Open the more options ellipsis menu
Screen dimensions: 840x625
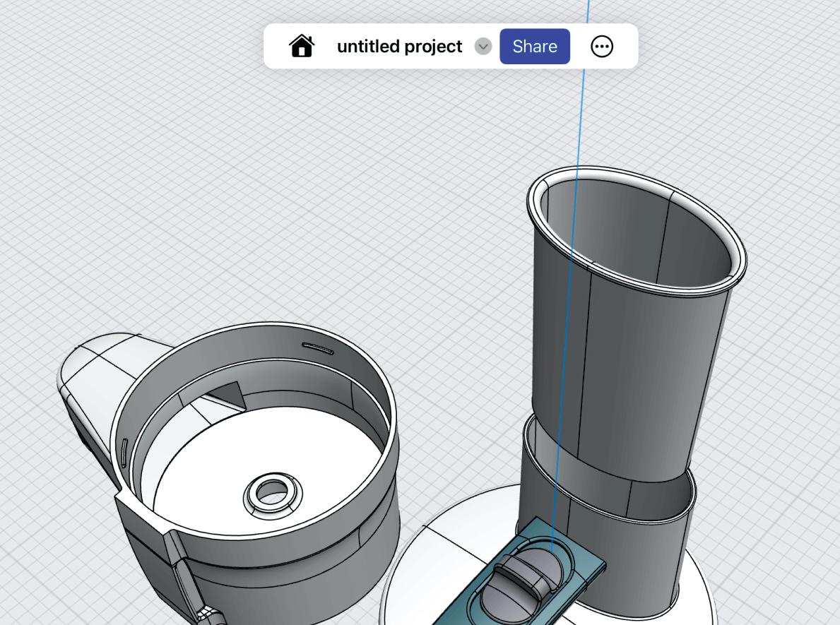[602, 47]
